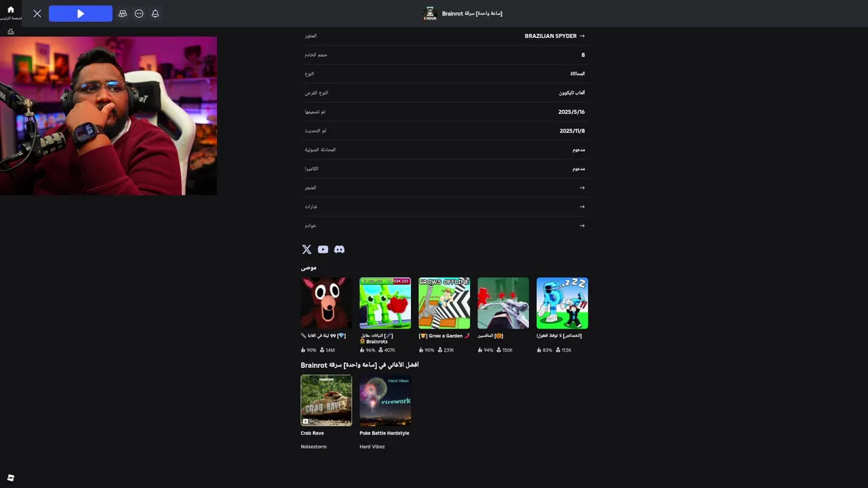Click the 83% like rating
Screen dimensions: 868x488
[x=547, y=350]
